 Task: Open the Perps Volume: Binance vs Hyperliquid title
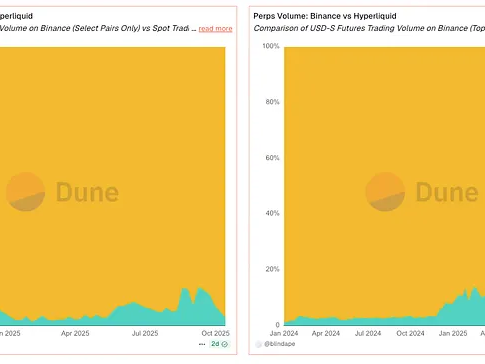coord(325,16)
